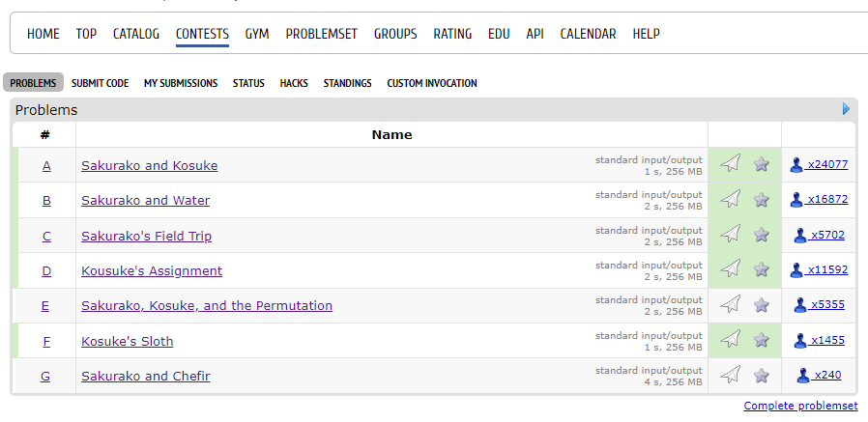
Task: Star the Permutation problem E as favorite
Action: pyautogui.click(x=762, y=305)
